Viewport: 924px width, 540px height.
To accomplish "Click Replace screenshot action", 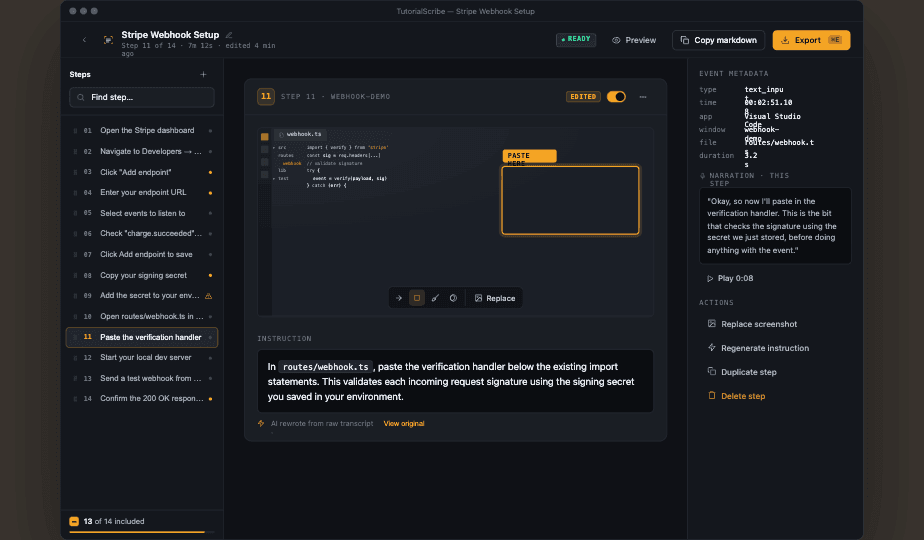I will (x=752, y=324).
